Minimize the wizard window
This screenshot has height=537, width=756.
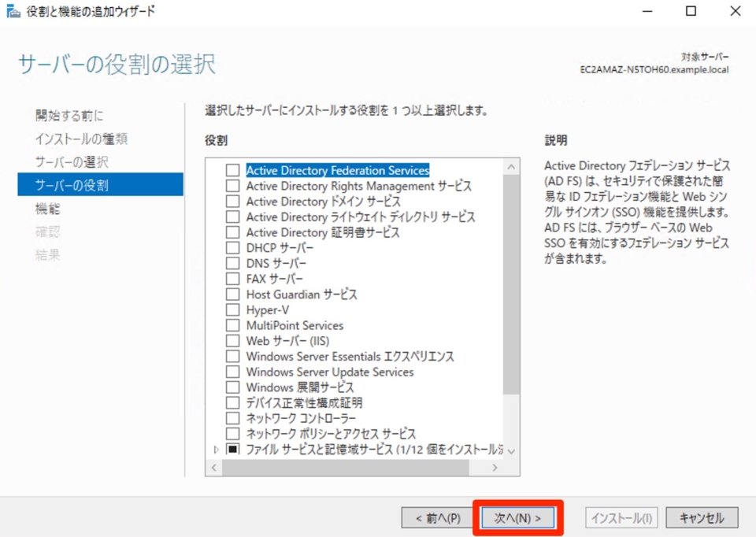647,11
